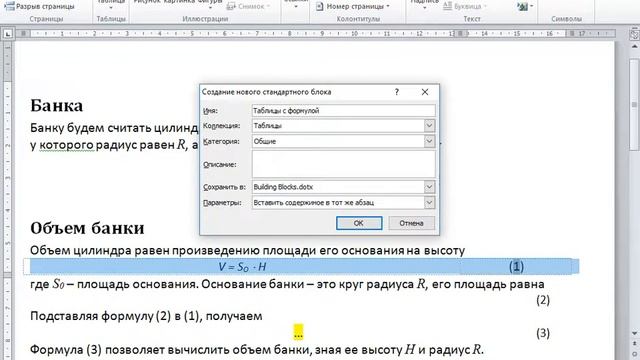Click the left indent marker on the ruler
This screenshot has height=360, width=640.
tap(23, 33)
